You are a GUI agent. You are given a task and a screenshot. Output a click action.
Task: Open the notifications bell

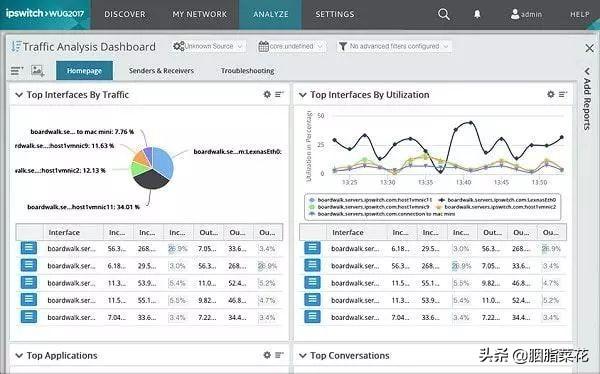pyautogui.click(x=477, y=15)
